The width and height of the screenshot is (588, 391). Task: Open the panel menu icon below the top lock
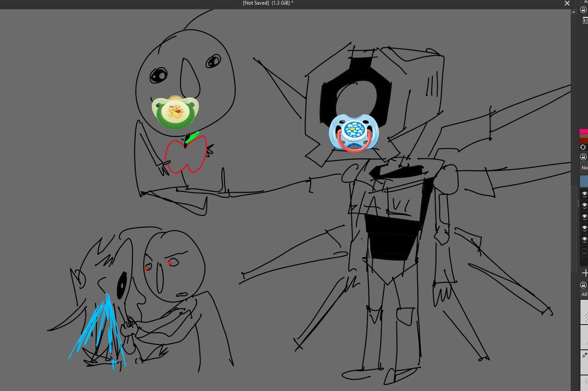pyautogui.click(x=585, y=21)
